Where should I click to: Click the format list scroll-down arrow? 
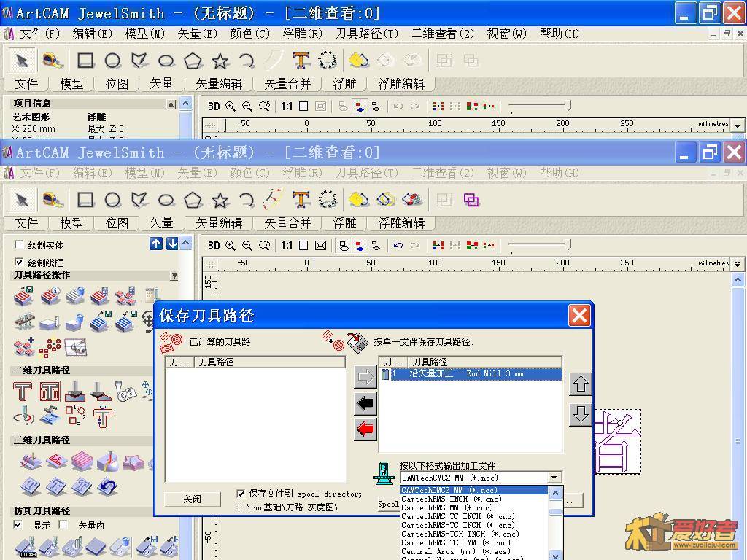click(555, 555)
